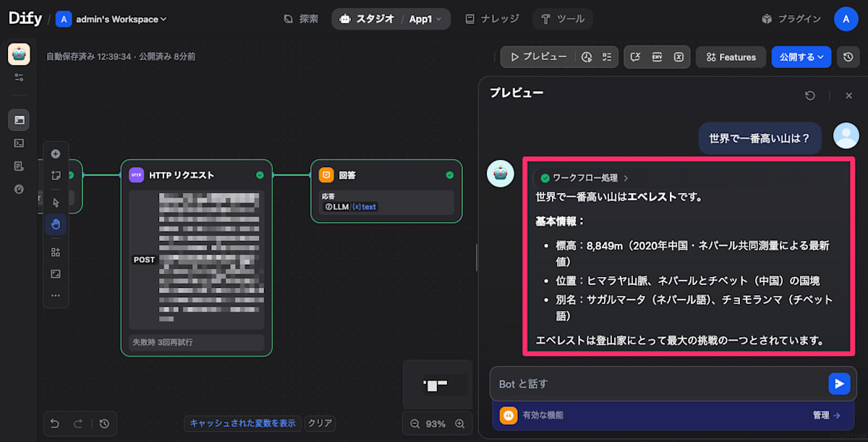Click the canvas minimap thumbnail
The height and width of the screenshot is (442, 868).
[438, 384]
